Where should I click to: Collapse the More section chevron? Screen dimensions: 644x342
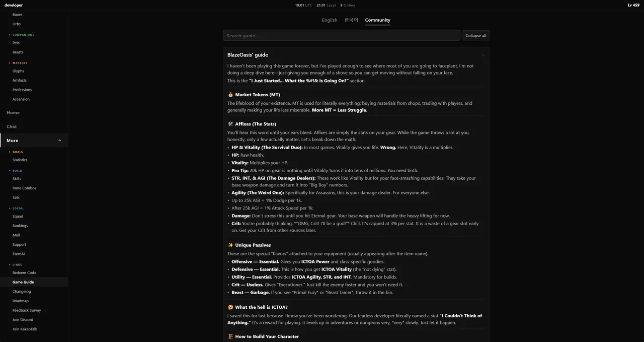60,141
